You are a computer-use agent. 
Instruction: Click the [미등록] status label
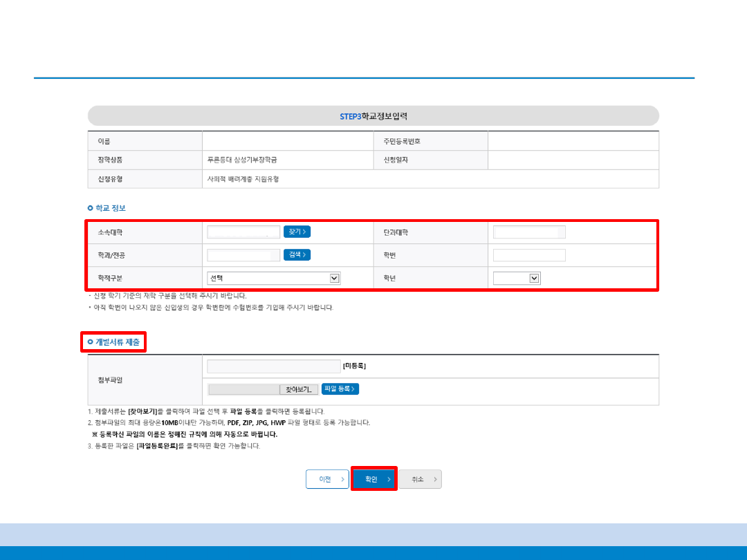[354, 366]
